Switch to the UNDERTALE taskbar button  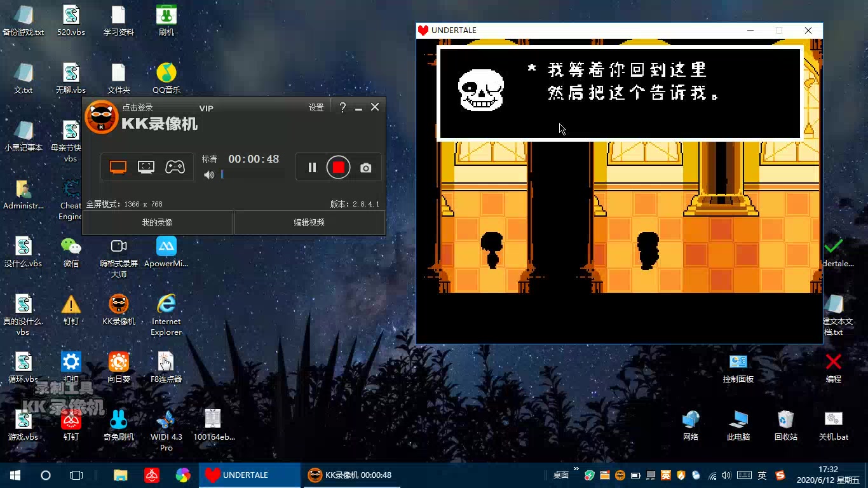pyautogui.click(x=250, y=475)
